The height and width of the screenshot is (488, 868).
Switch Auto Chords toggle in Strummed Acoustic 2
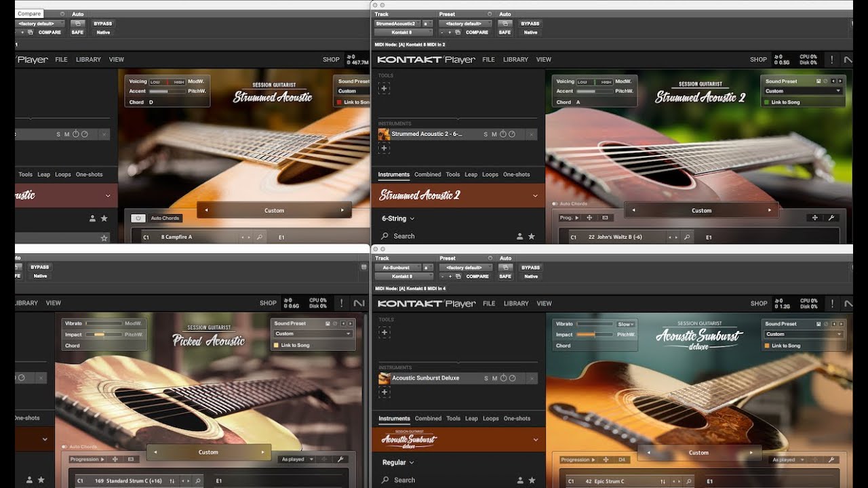click(555, 203)
